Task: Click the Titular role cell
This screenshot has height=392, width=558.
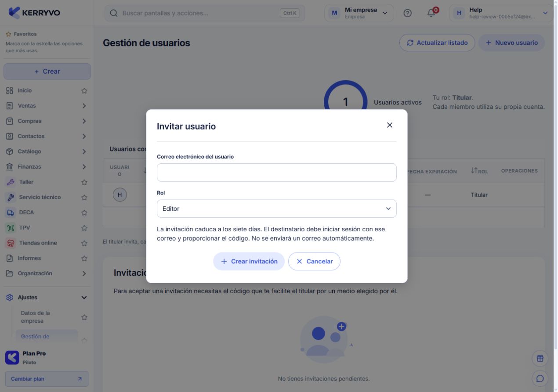Action: point(479,195)
